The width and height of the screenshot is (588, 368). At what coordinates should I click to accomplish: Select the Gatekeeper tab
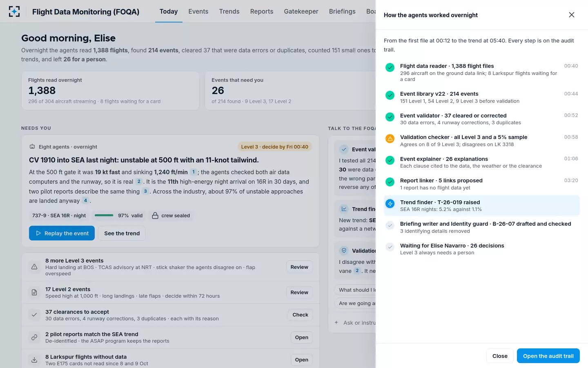(x=301, y=11)
